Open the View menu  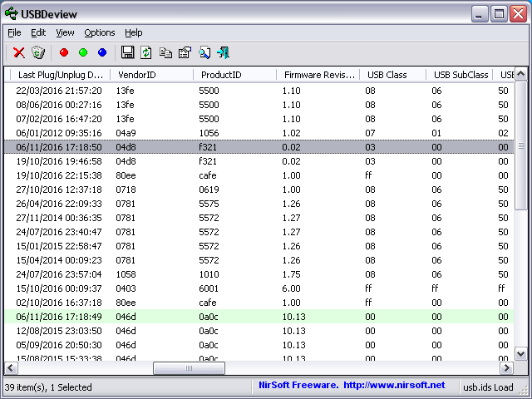click(x=65, y=32)
